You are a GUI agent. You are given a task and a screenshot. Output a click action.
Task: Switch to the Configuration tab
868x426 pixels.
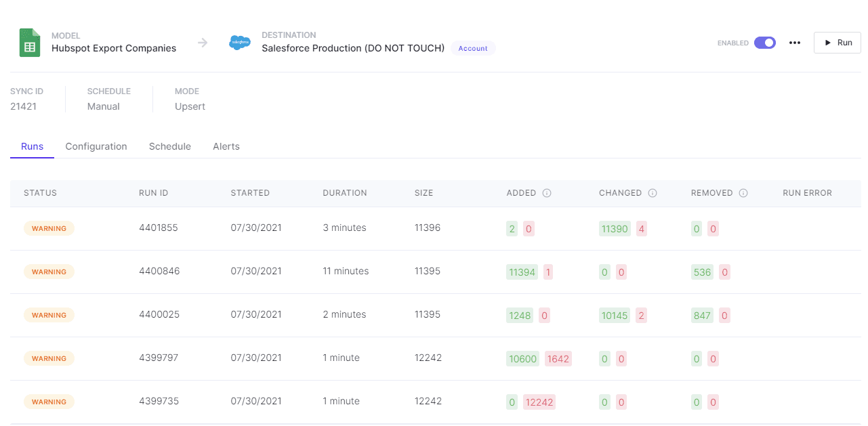click(x=96, y=146)
